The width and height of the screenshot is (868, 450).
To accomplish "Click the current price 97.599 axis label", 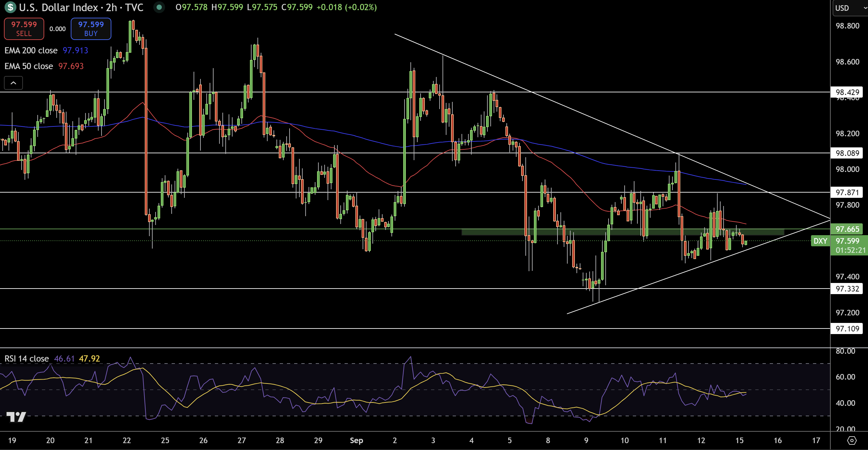I will click(x=847, y=241).
